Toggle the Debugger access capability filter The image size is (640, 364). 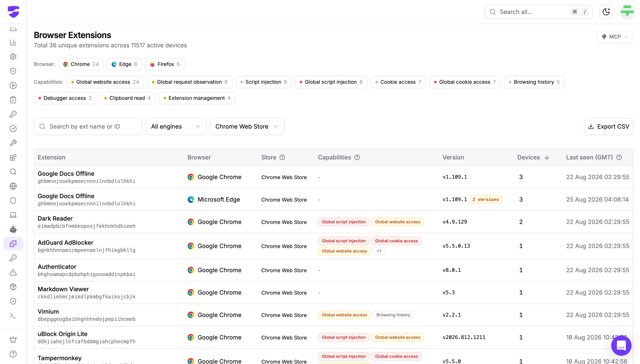click(x=65, y=98)
